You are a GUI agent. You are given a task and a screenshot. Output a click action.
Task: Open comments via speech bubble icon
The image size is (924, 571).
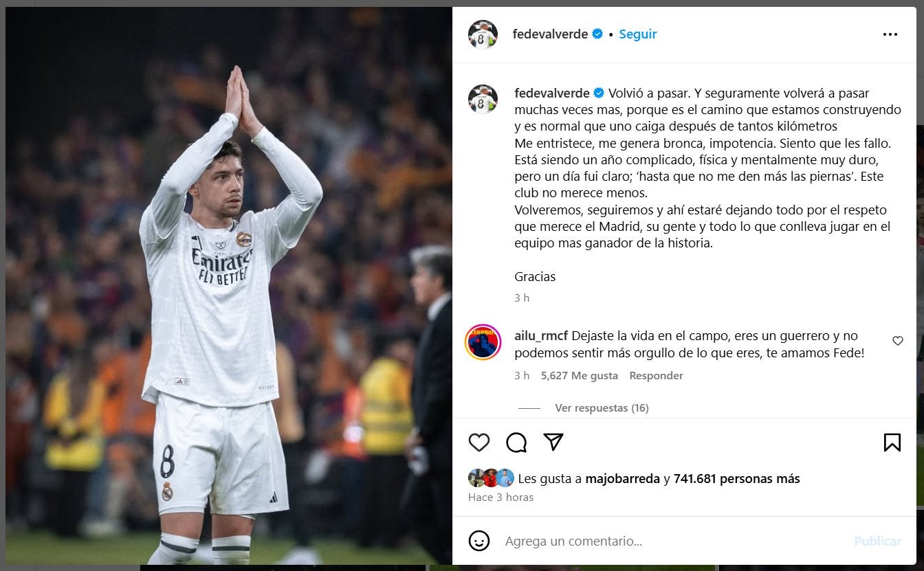click(x=516, y=443)
